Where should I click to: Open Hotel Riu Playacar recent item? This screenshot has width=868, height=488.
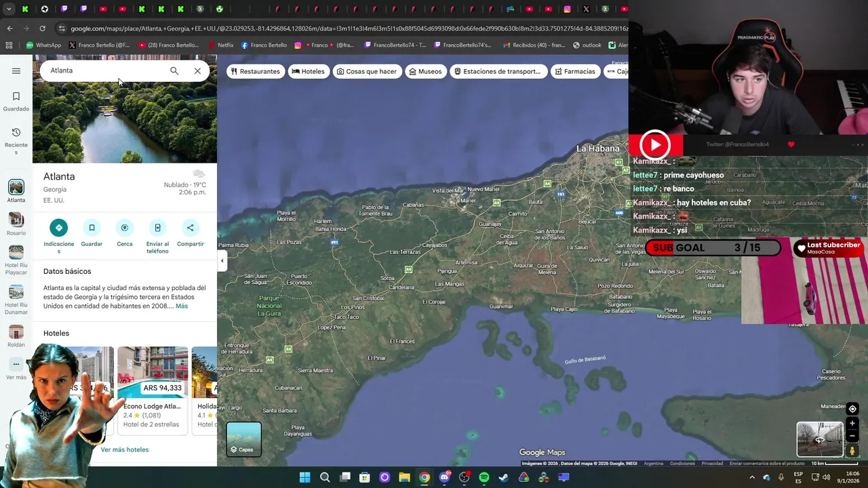(x=16, y=260)
